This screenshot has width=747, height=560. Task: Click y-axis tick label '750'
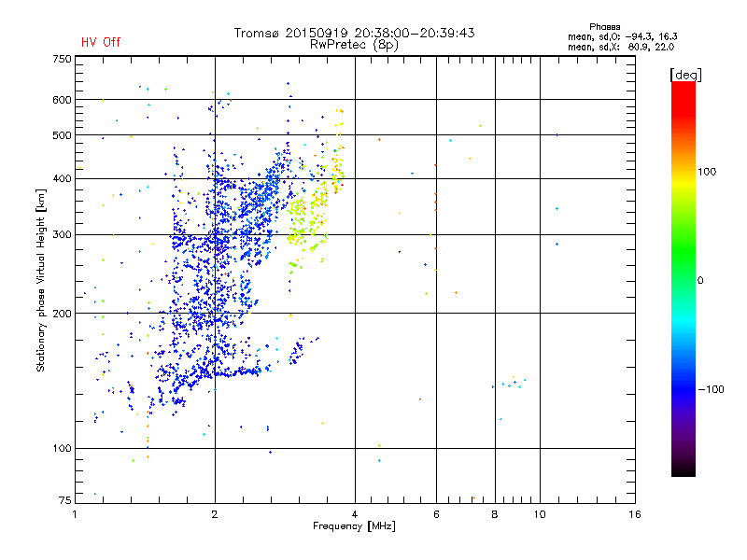(62, 59)
